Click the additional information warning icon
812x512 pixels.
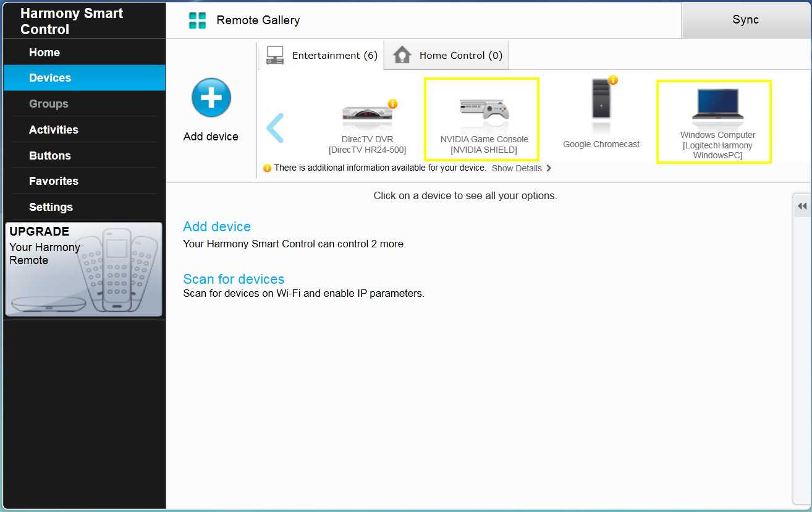coord(267,168)
